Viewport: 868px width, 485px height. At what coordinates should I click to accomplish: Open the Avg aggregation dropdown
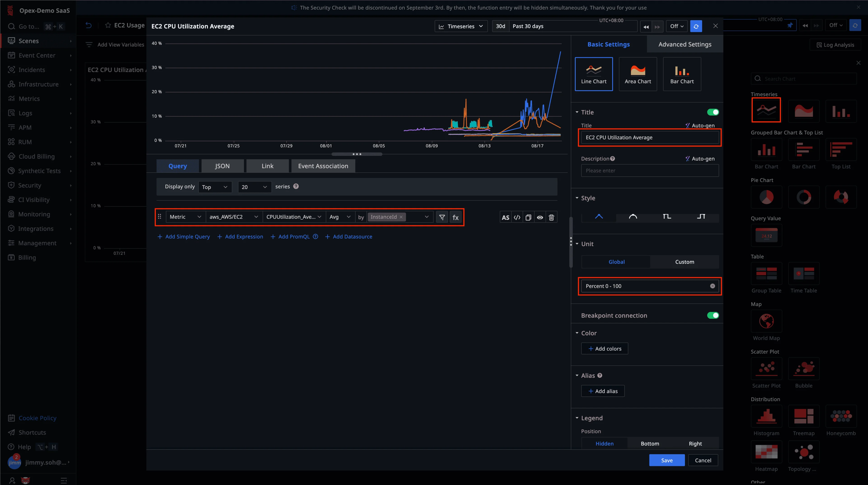(340, 217)
